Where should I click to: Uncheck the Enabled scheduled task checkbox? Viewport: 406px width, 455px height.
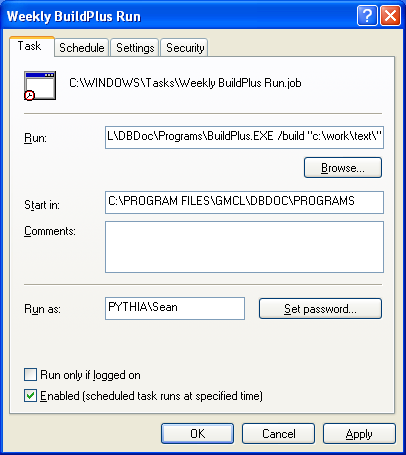(x=30, y=396)
